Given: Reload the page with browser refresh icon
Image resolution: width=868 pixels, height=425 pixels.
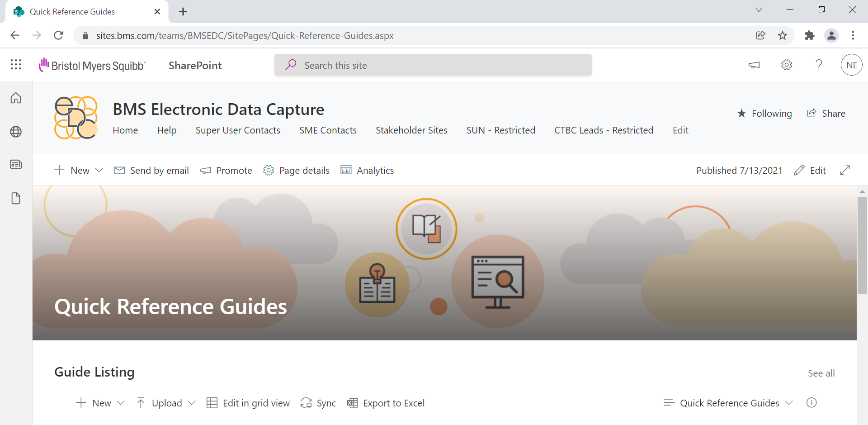Looking at the screenshot, I should [x=58, y=35].
